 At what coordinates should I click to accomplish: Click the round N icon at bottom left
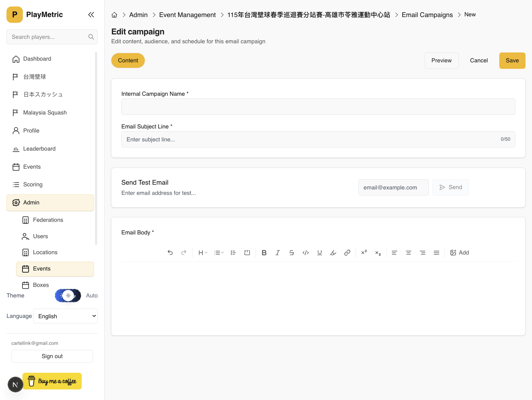[x=15, y=385]
